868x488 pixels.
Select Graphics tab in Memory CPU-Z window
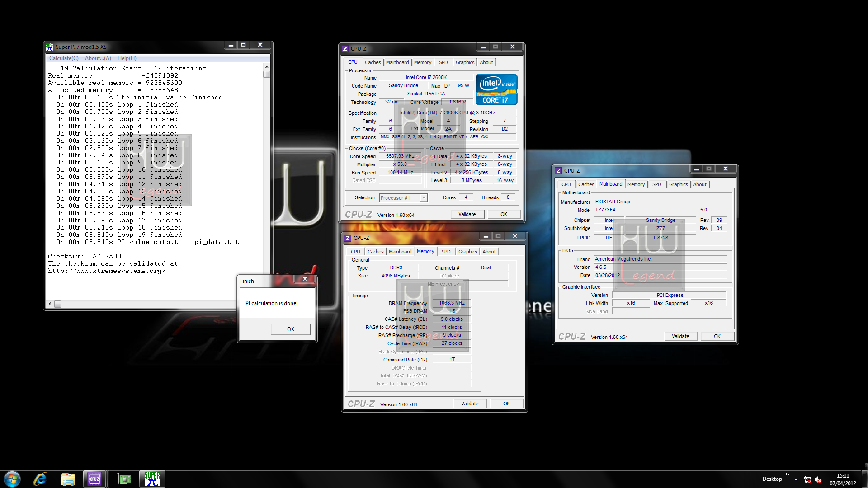[x=468, y=252]
